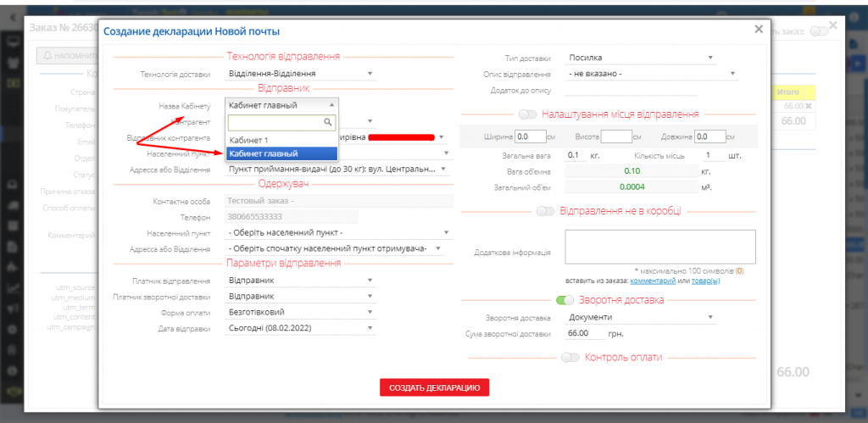Close the background order window
The image size is (868, 423).
click(833, 25)
